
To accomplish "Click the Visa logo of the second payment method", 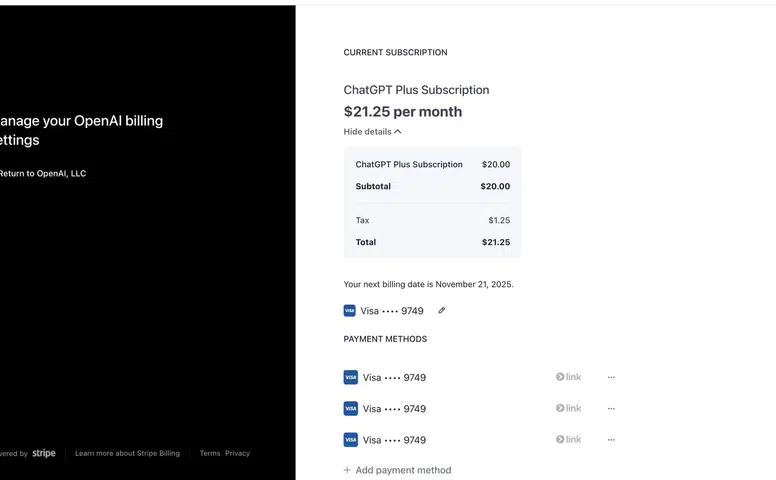I will 350,408.
